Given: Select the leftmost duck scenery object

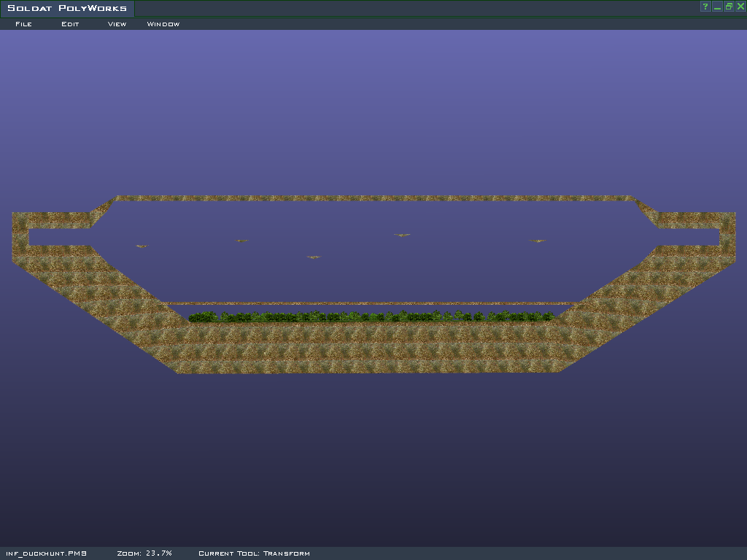Looking at the screenshot, I should [x=142, y=246].
